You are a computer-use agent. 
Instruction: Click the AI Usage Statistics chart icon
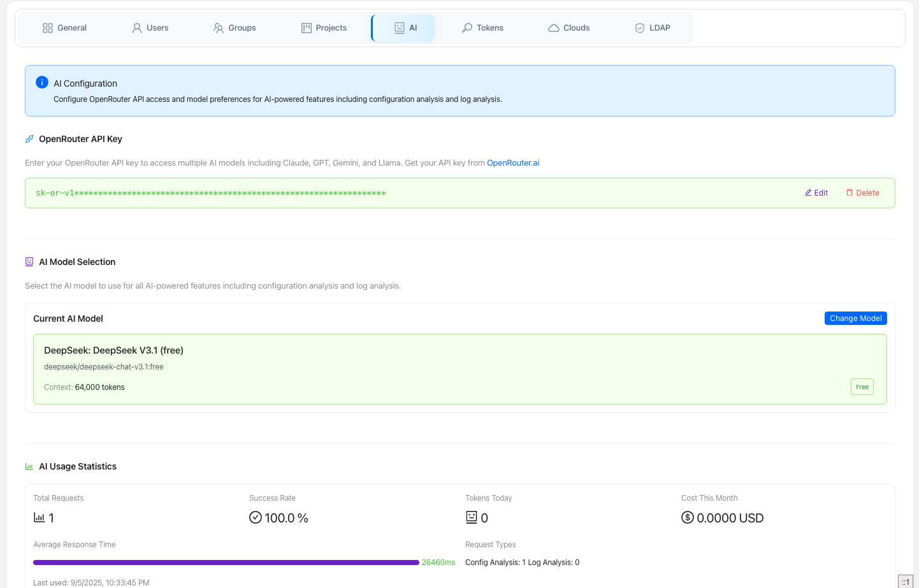coord(29,466)
